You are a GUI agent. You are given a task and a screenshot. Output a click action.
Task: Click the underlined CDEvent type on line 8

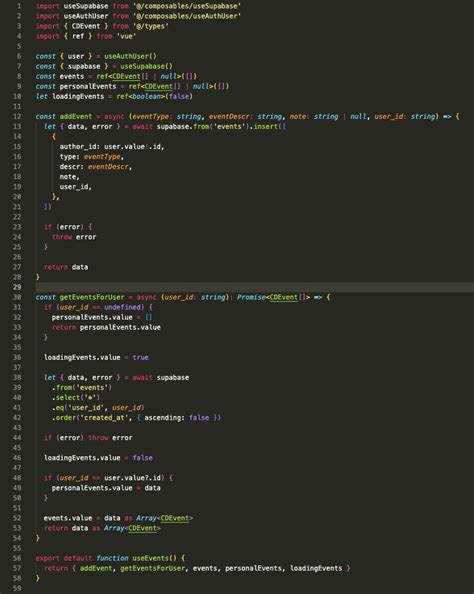126,77
